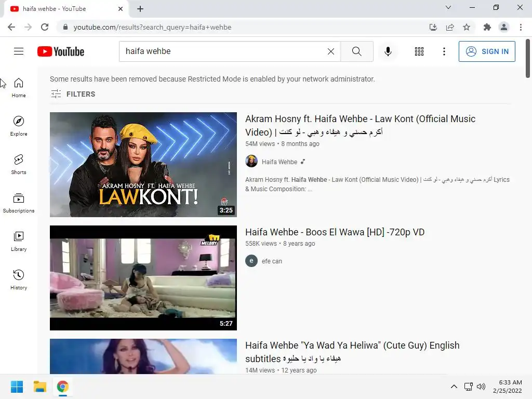
Task: Open Subscriptions in sidebar
Action: point(19,203)
